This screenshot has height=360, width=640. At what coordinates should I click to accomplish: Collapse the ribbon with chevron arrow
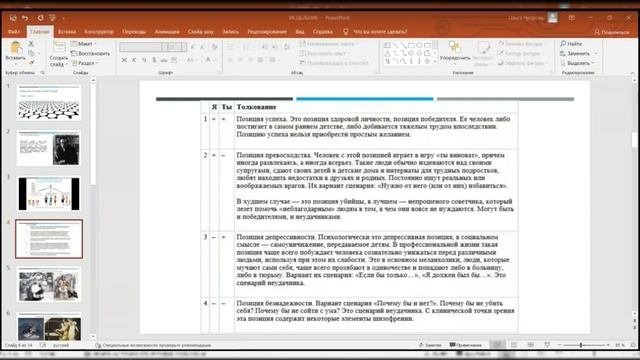[633, 73]
